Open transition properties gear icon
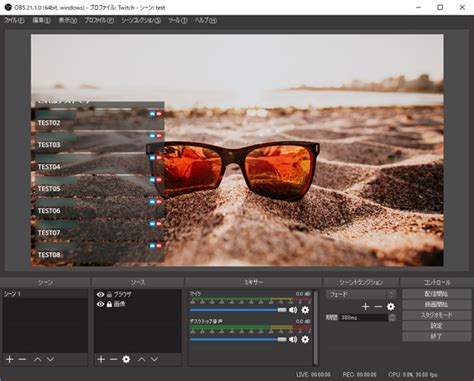The width and height of the screenshot is (474, 381). [391, 306]
